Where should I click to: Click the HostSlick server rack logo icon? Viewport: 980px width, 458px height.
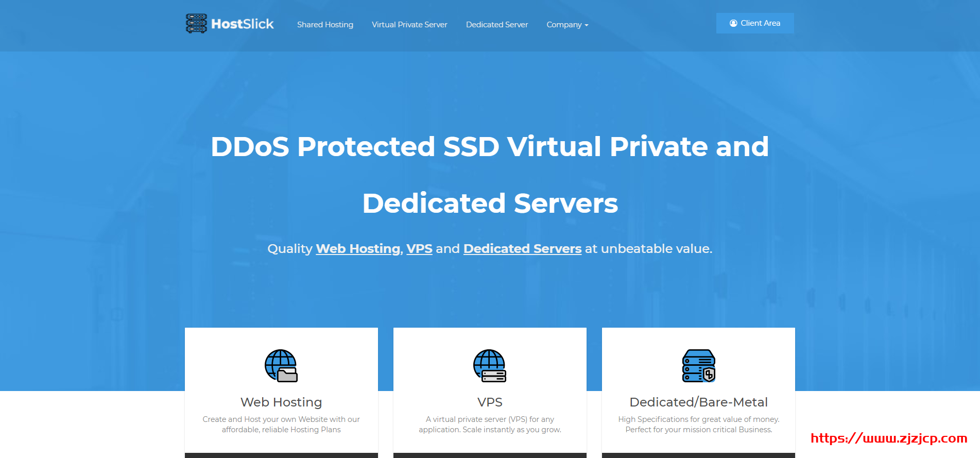196,24
